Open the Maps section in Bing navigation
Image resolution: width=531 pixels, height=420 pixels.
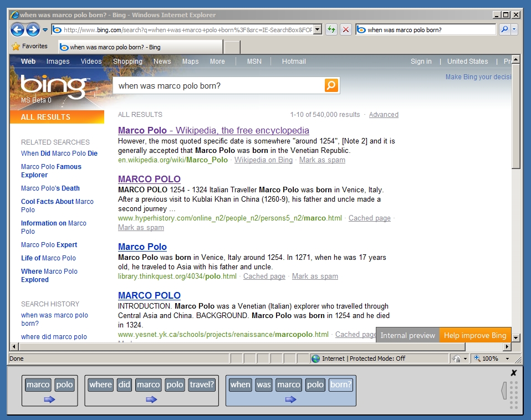(x=190, y=62)
